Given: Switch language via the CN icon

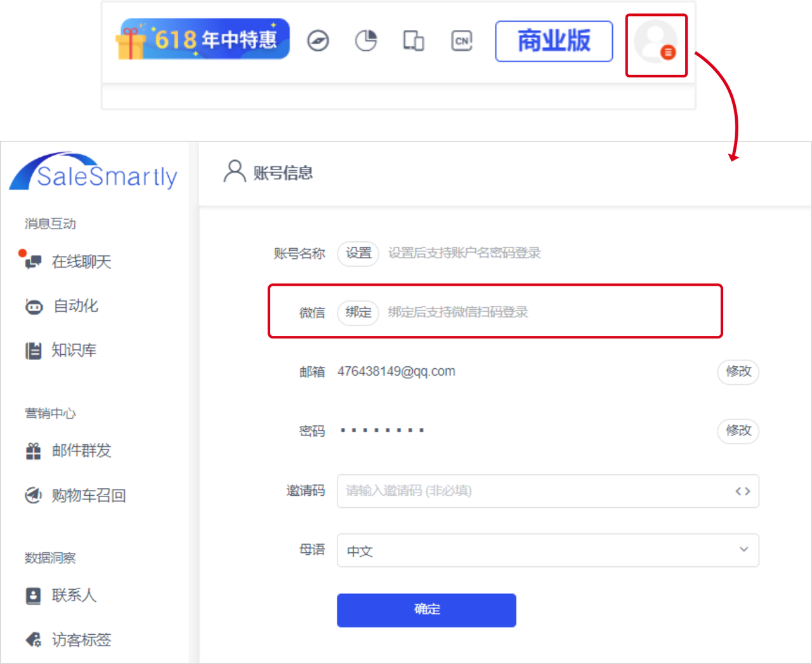Looking at the screenshot, I should pyautogui.click(x=462, y=41).
